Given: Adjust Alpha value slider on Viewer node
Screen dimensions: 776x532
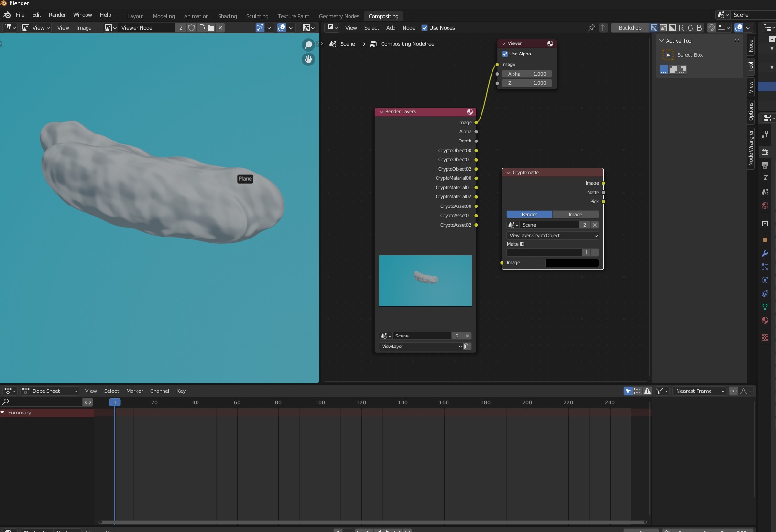Looking at the screenshot, I should 527,74.
